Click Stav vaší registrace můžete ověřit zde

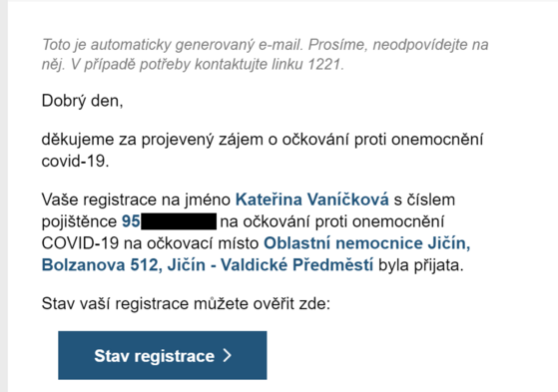coord(186,304)
